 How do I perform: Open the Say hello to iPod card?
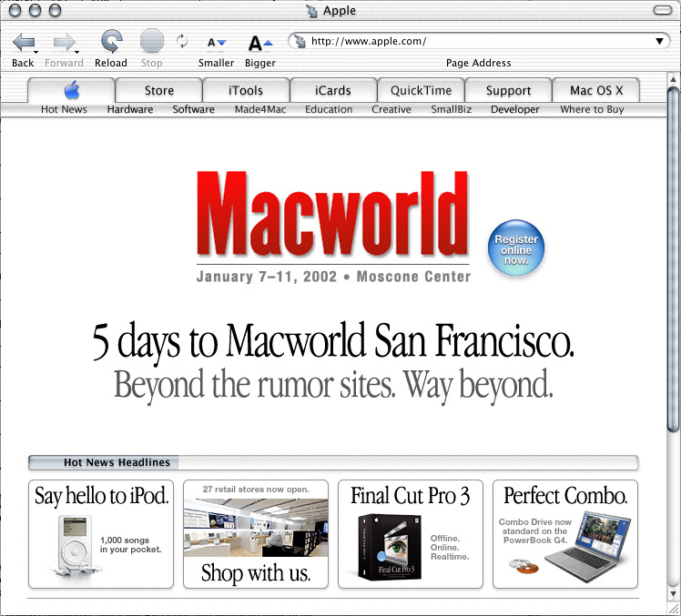[x=101, y=534]
